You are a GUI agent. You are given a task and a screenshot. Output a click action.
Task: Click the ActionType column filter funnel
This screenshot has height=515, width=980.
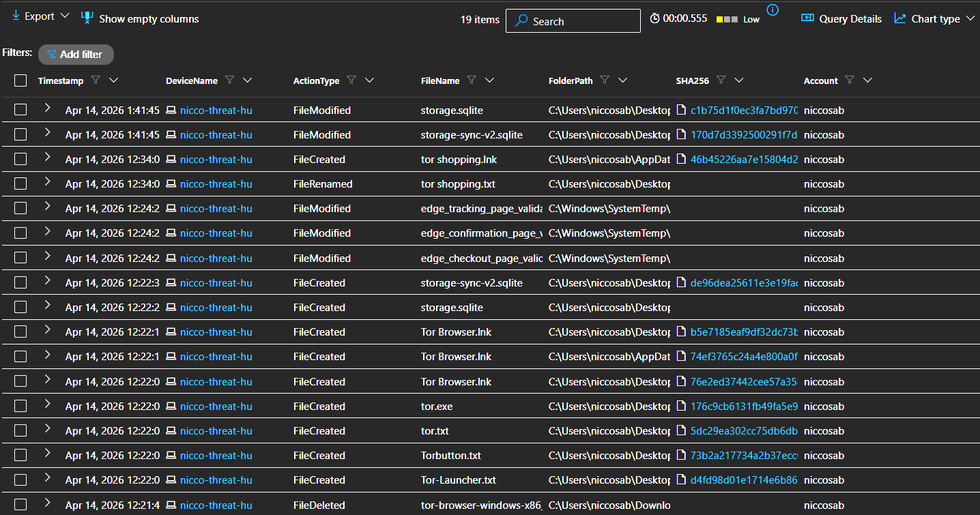(351, 80)
